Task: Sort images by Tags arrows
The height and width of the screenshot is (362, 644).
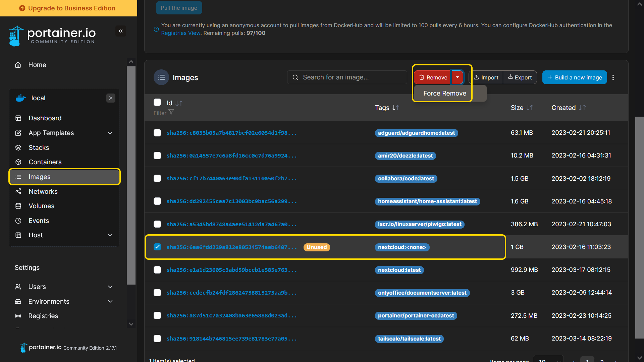Action: (396, 108)
